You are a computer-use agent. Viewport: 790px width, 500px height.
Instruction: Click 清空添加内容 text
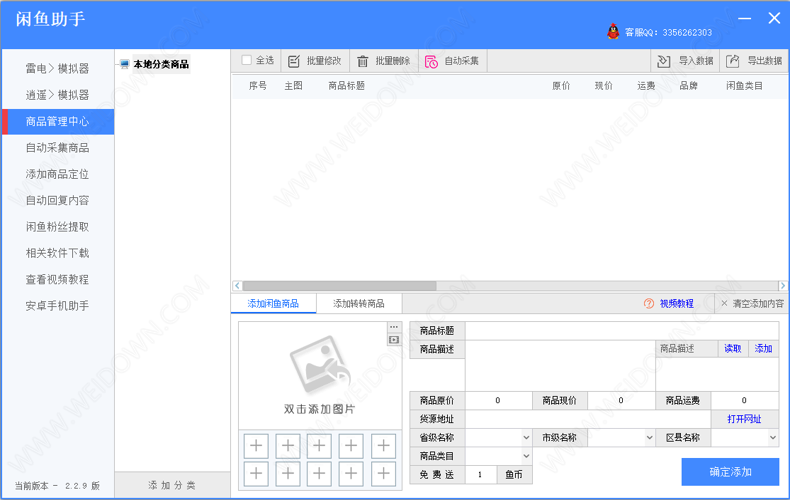(758, 303)
